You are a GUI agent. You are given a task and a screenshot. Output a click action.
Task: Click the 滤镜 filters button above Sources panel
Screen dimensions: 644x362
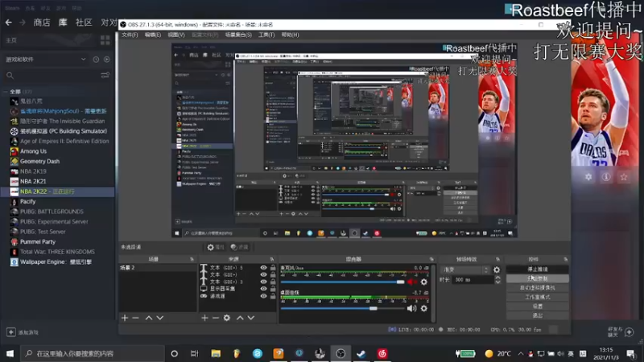pos(239,247)
